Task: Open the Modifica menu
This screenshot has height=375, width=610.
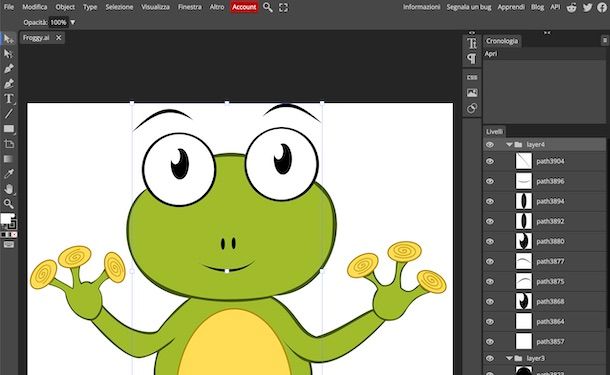Action: (x=35, y=7)
